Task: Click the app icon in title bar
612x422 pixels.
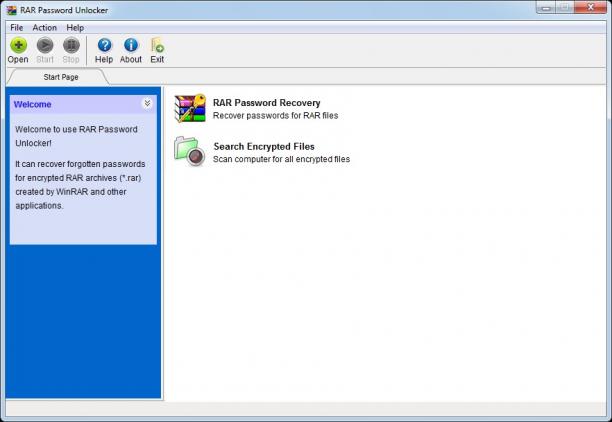Action: 11,10
